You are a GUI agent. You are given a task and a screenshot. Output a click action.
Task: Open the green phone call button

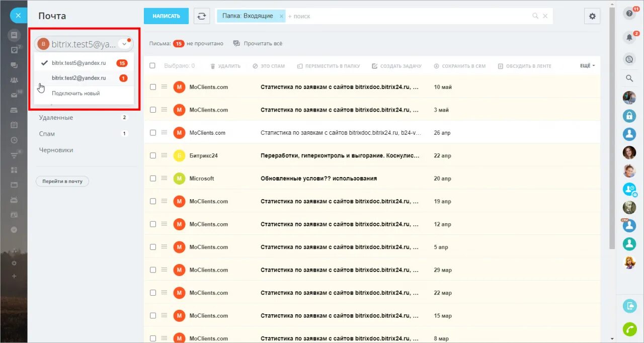click(x=629, y=329)
